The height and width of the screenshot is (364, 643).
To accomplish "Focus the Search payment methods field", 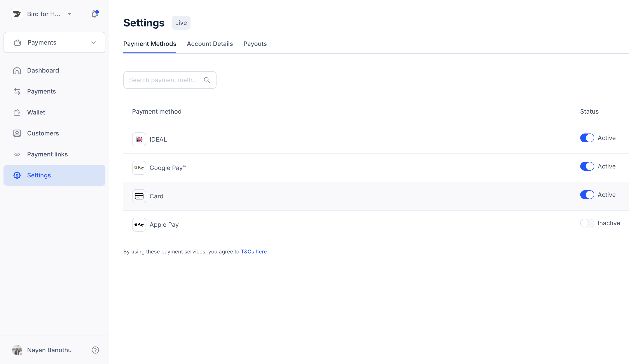I will pos(163,80).
